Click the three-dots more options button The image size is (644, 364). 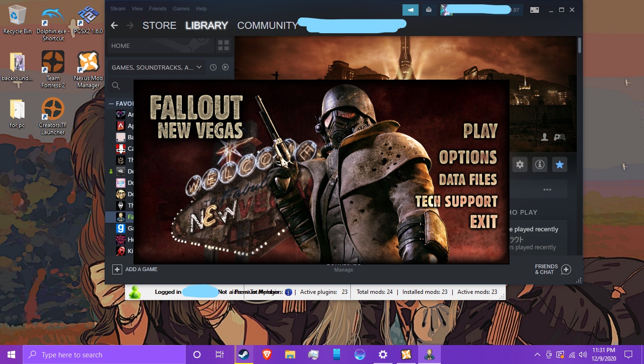click(547, 190)
